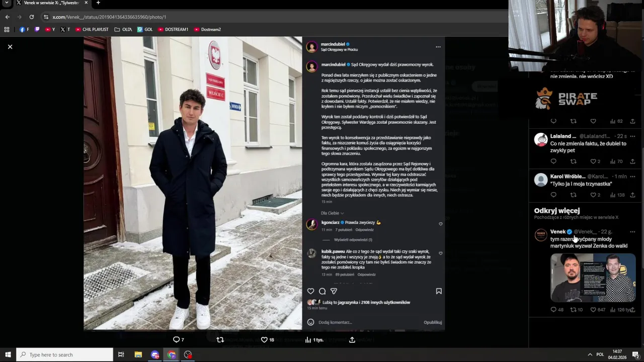Reload the page with the refresh icon
This screenshot has width=644, height=362.
[31, 17]
